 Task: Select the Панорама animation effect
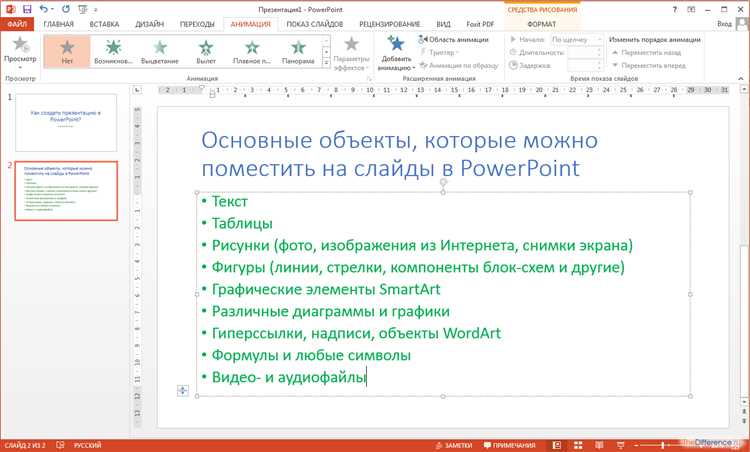point(298,51)
